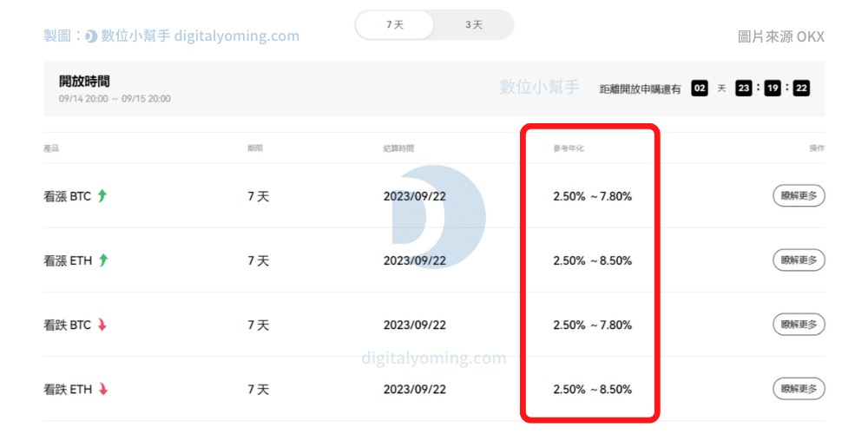The image size is (868, 434).
Task: Open 瞭解更多 for the 看漲 ETH row
Action: tap(799, 260)
